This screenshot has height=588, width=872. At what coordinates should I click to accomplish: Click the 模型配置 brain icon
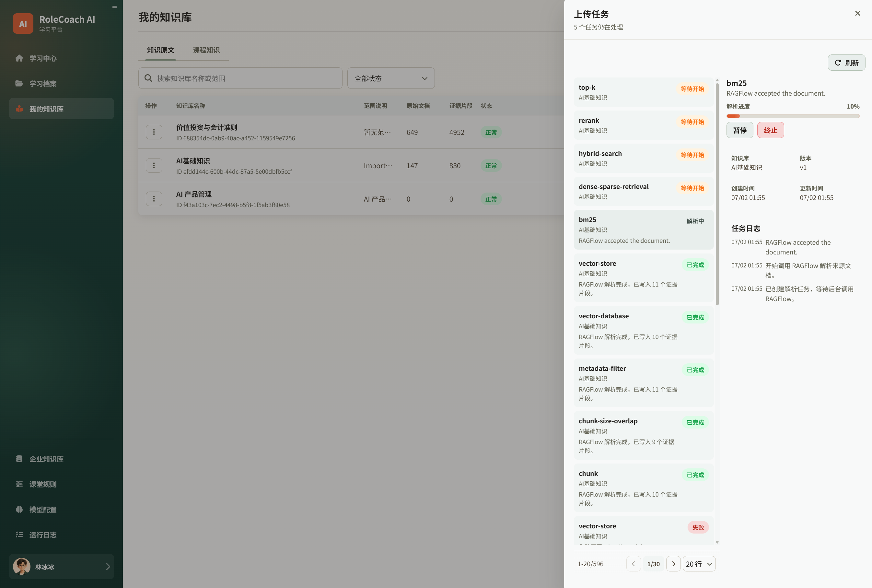point(19,509)
